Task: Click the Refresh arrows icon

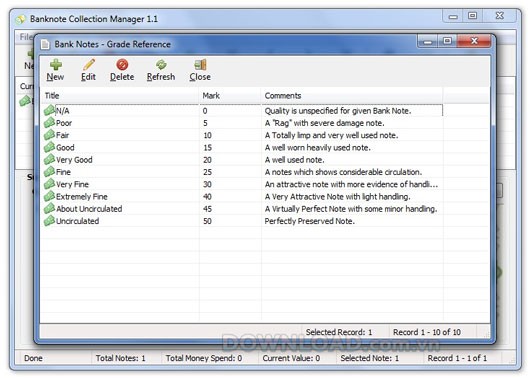Action: 161,65
